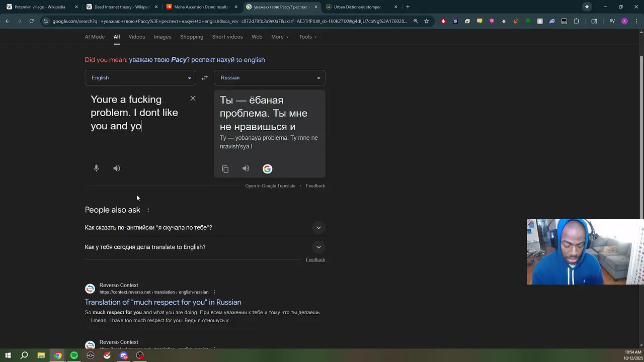Image resolution: width=644 pixels, height=362 pixels.
Task: Click Feedback next to Open in Google Translate
Action: click(315, 186)
